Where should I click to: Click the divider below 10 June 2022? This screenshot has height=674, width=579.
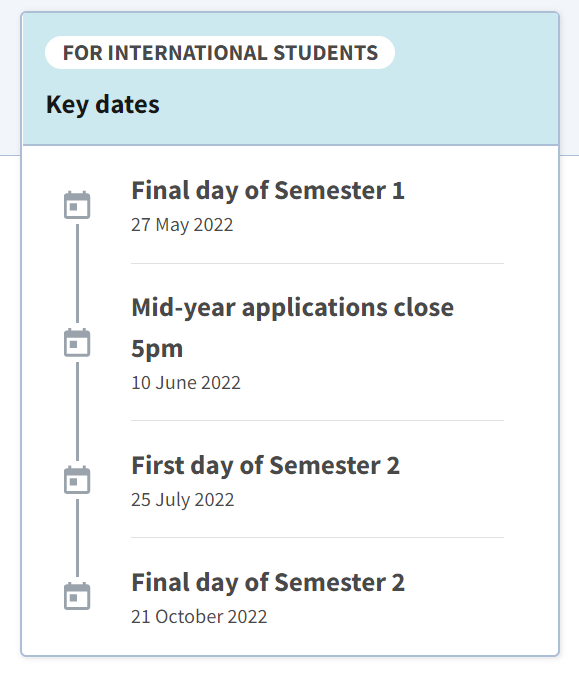[x=317, y=420]
